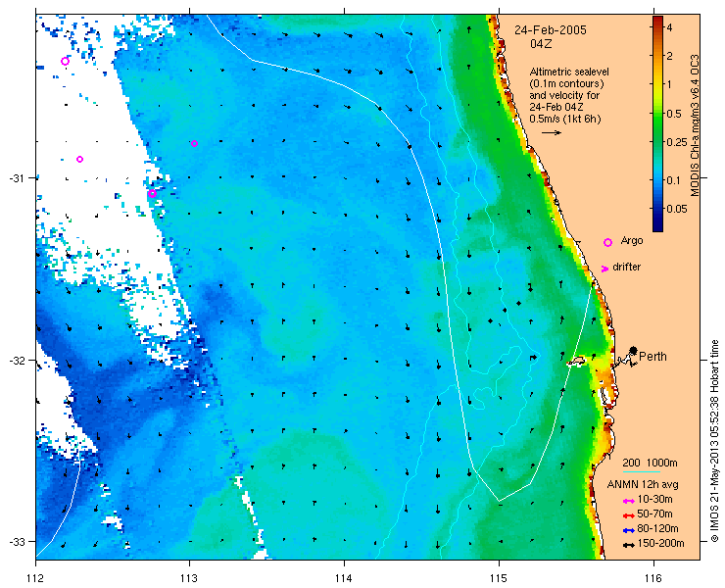Click the latitude -32 axis label

(18, 360)
